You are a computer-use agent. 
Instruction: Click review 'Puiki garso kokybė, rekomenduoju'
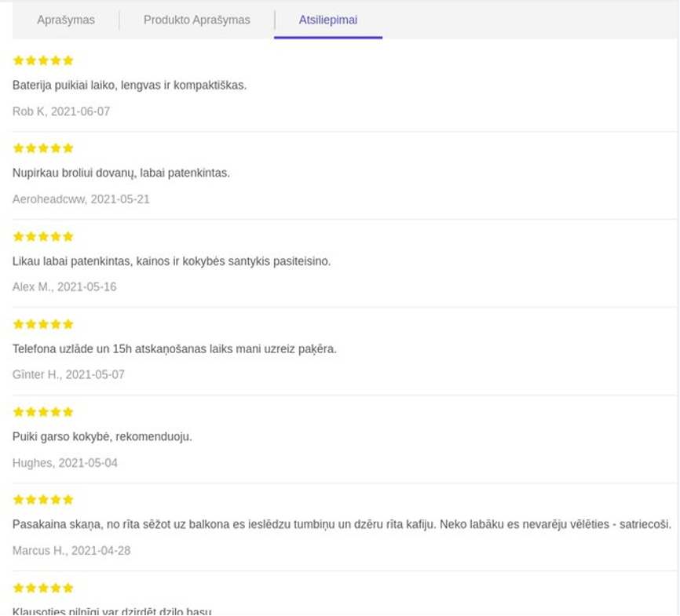(102, 436)
